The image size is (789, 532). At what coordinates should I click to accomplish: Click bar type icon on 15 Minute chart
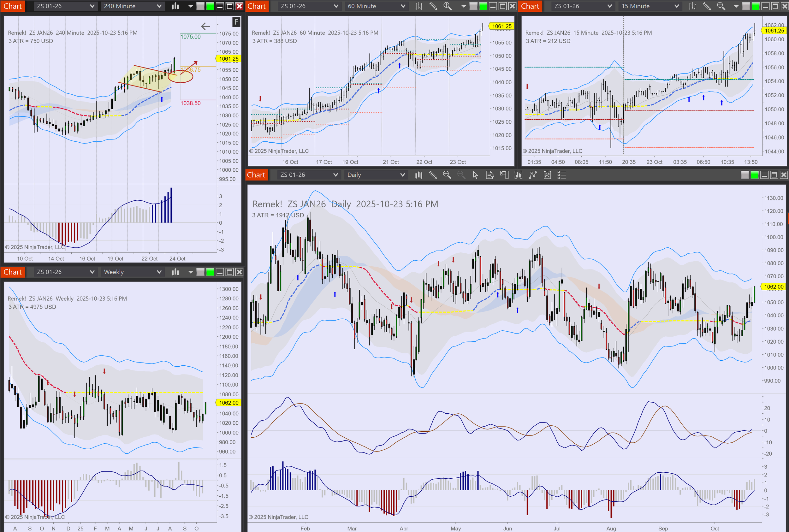692,6
